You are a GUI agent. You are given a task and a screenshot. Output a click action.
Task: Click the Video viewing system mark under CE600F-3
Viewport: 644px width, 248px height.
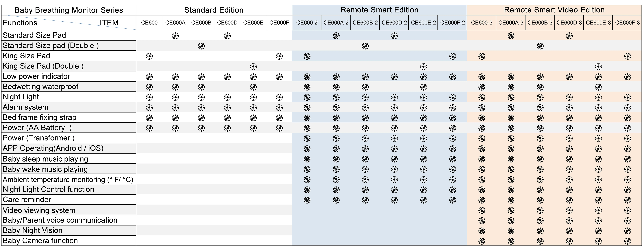[x=627, y=211]
